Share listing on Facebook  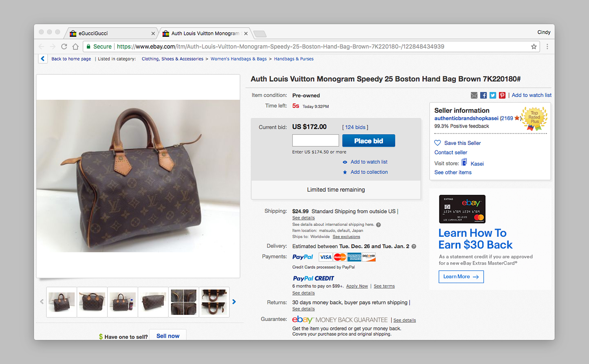[483, 95]
